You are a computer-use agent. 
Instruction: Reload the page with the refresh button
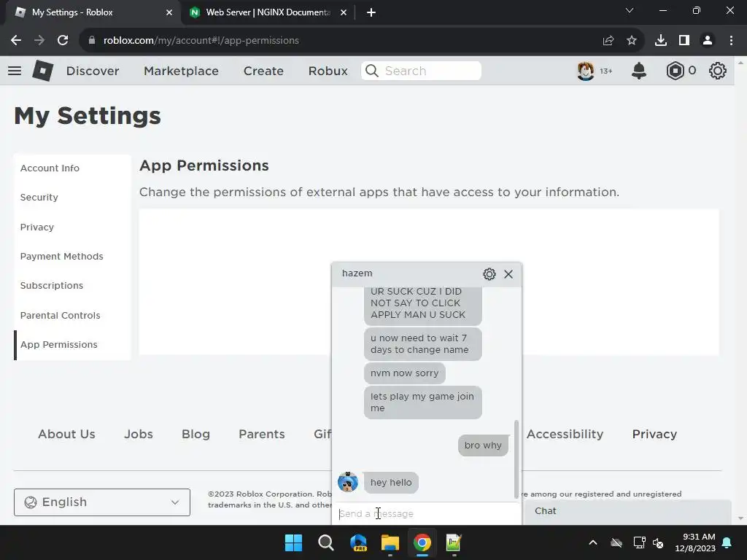click(x=63, y=41)
